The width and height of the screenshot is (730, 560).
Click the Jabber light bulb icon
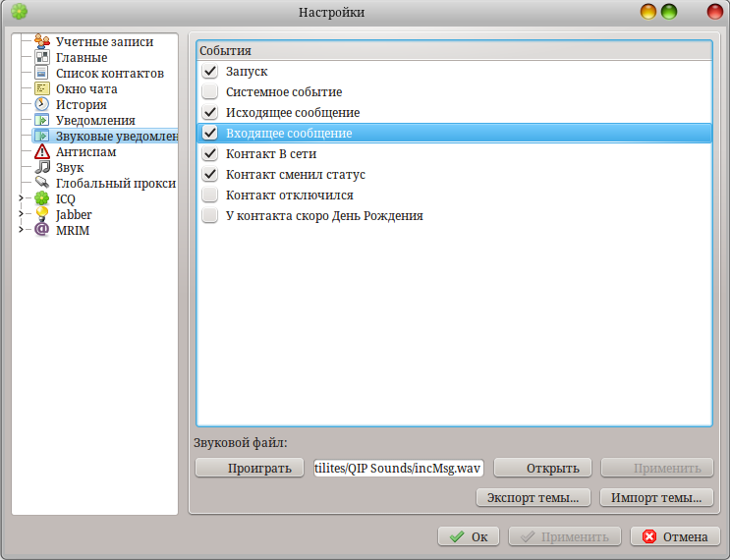(x=42, y=214)
